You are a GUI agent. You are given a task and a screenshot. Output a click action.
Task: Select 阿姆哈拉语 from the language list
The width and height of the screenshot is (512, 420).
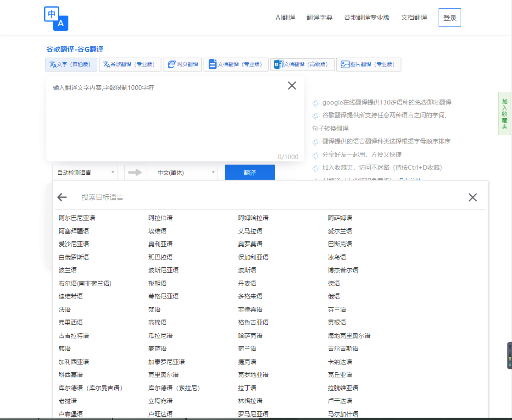point(253,218)
